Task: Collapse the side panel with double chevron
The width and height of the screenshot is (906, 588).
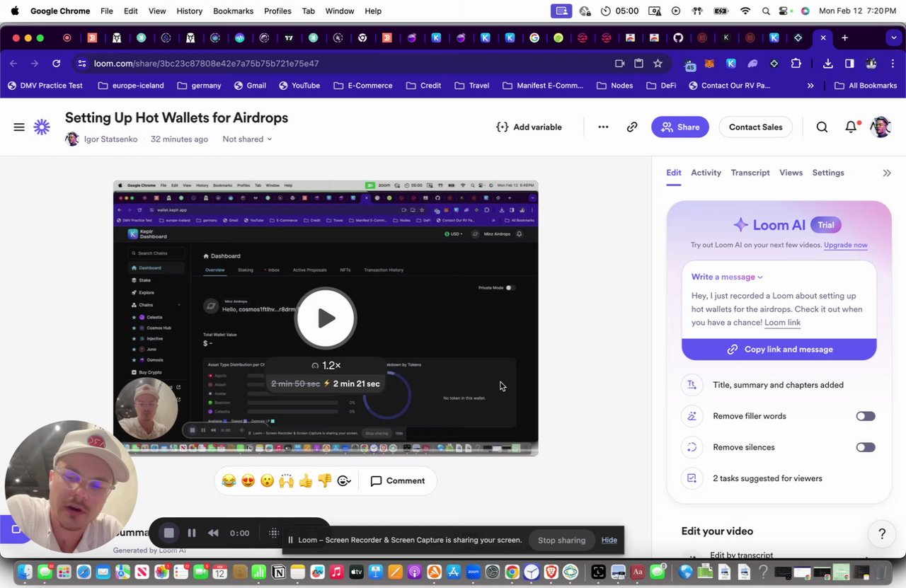Action: [x=887, y=173]
